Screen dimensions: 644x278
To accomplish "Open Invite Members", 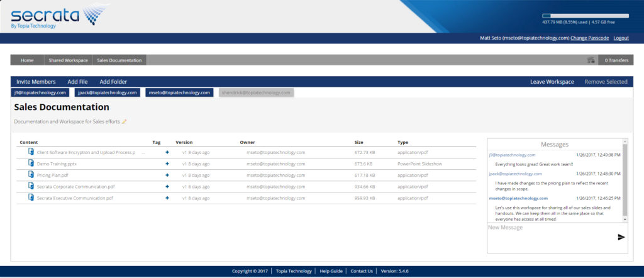I will click(36, 82).
